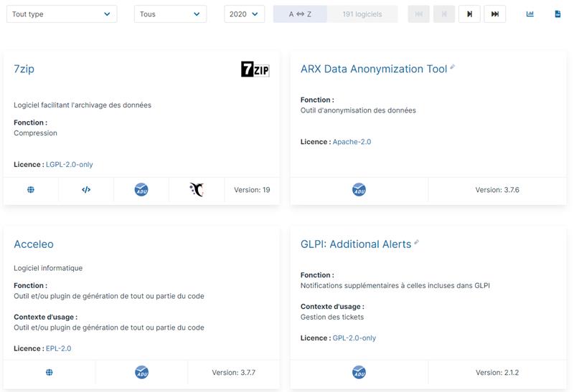The width and height of the screenshot is (574, 392).
Task: Open the LGPL-2.0-only licence link
Action: (x=69, y=165)
